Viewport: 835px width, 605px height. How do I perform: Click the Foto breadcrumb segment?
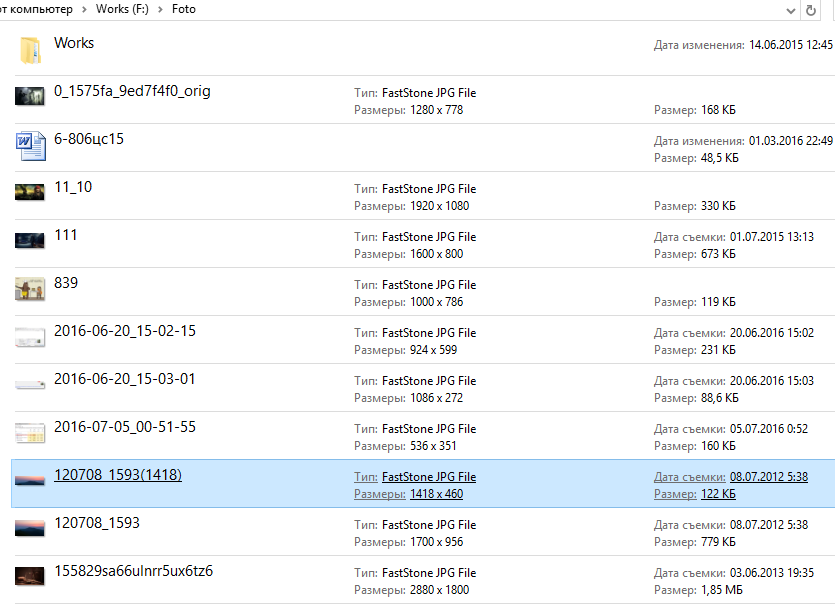[183, 9]
